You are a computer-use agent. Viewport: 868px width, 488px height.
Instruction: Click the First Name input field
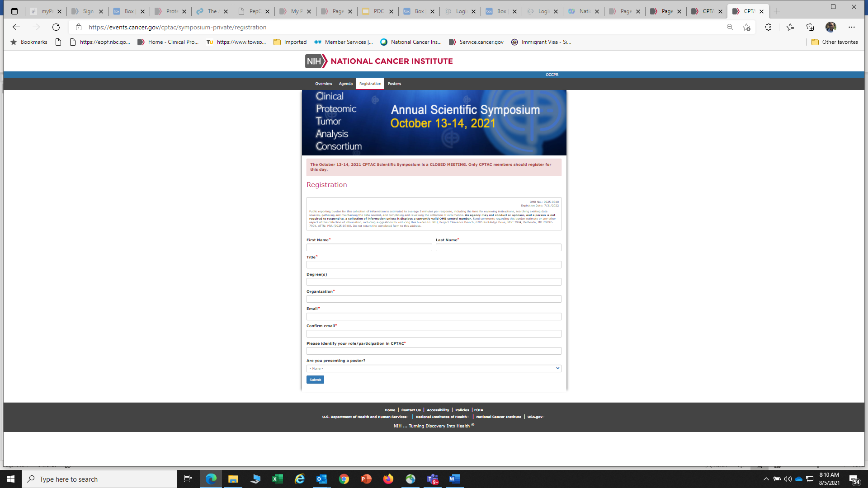[369, 248]
